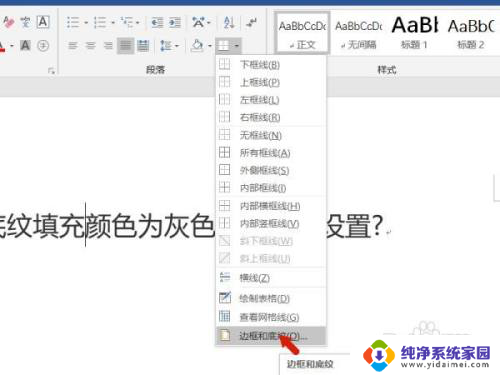Open 边框和底纹(O)... dialog
The width and height of the screenshot is (500, 375).
point(271,336)
